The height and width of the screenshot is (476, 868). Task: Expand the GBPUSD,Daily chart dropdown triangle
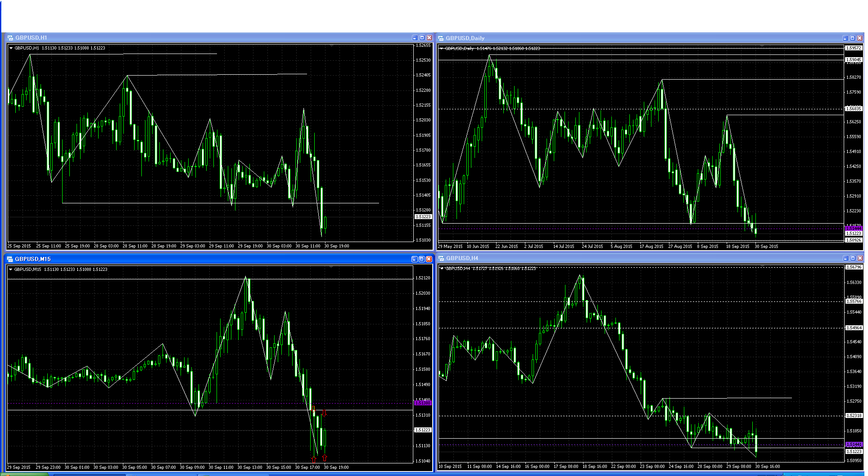pyautogui.click(x=442, y=49)
